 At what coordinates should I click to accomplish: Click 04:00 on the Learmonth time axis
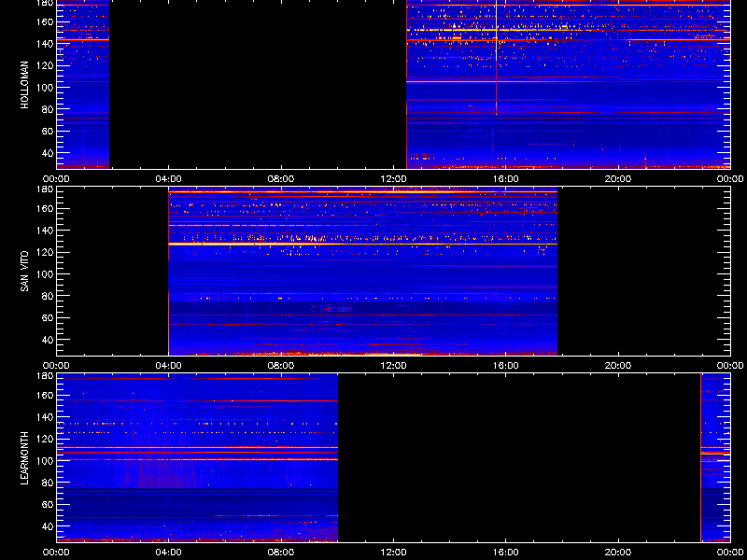[169, 553]
